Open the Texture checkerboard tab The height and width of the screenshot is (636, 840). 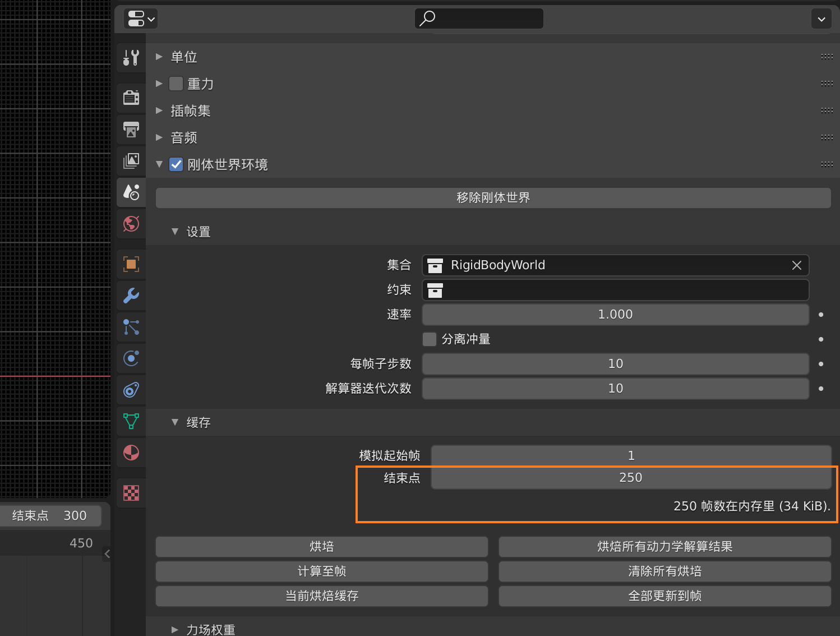[131, 493]
